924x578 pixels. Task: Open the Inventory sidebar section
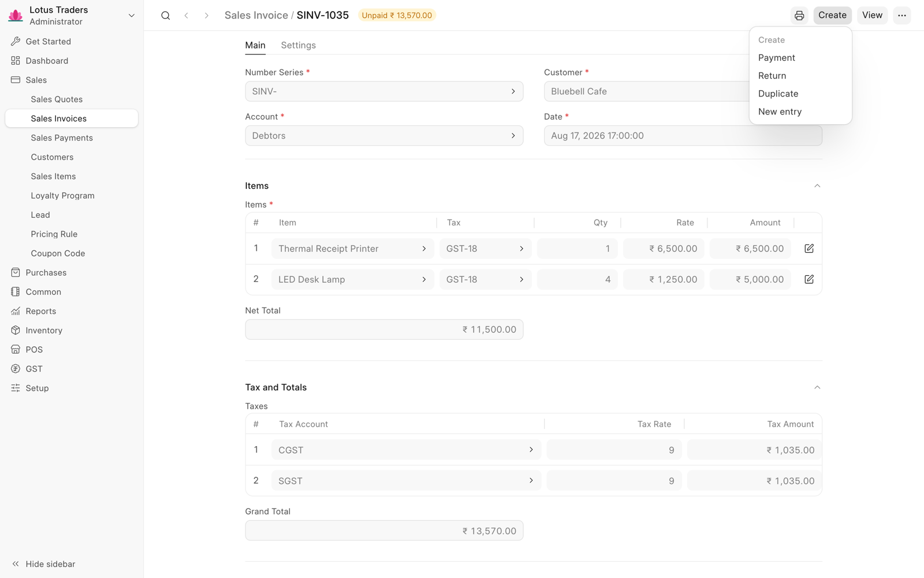[72, 331]
